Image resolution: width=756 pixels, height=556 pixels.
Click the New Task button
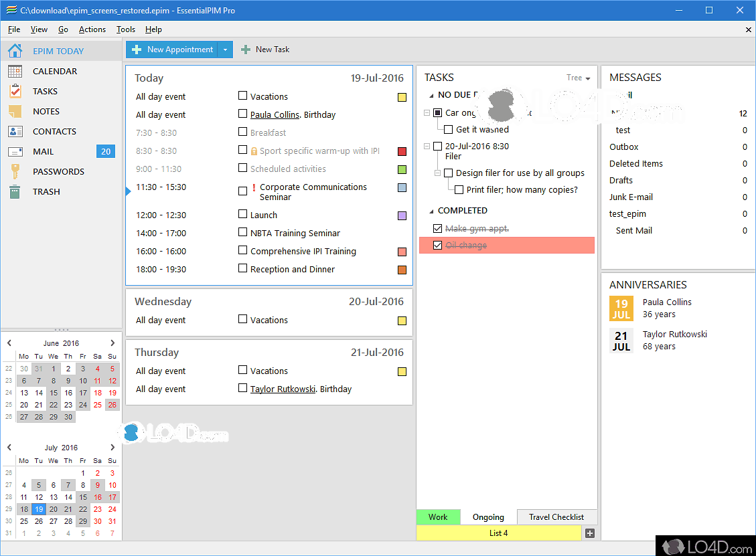pyautogui.click(x=265, y=50)
